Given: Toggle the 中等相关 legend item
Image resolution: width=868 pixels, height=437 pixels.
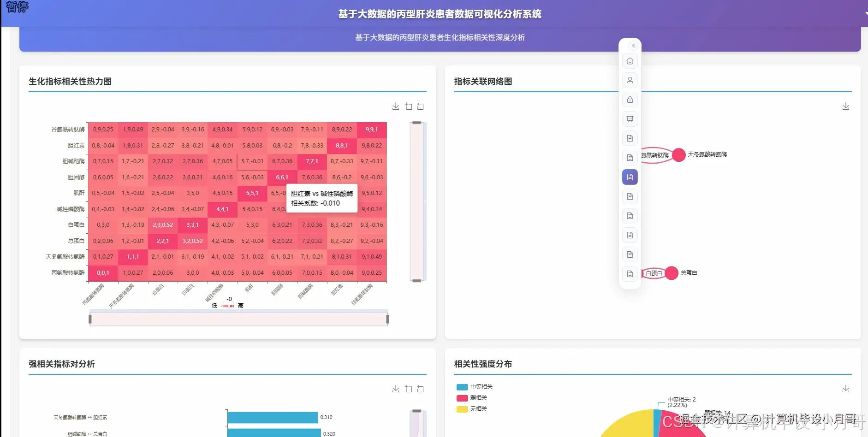Looking at the screenshot, I should (475, 387).
